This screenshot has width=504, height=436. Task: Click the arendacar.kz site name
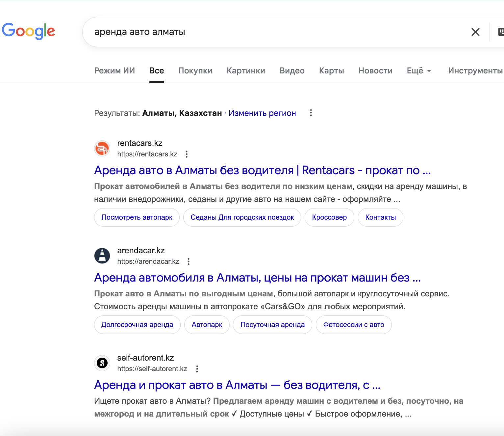click(141, 250)
